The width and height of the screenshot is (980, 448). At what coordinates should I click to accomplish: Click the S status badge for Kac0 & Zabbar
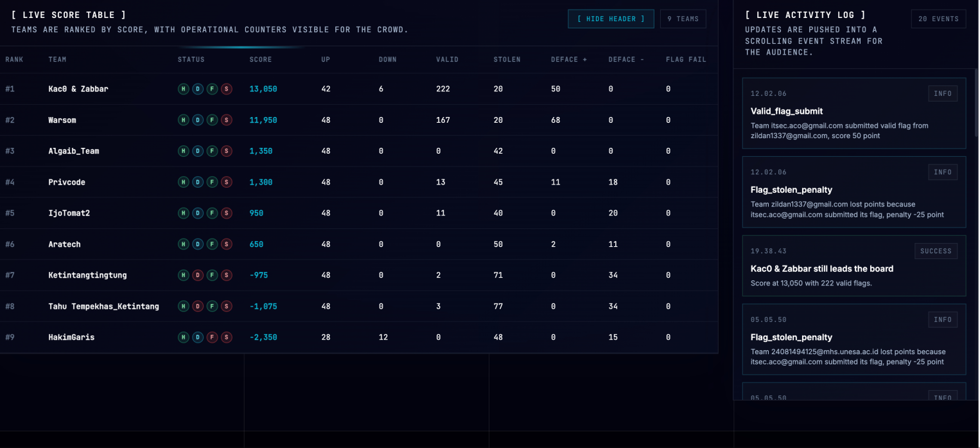227,89
